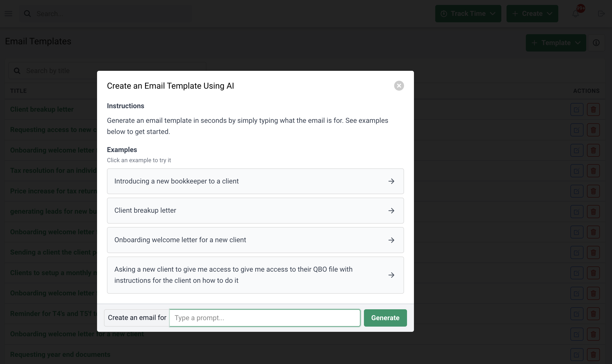Open Requesting year end documents template
The height and width of the screenshot is (364, 612).
(x=60, y=355)
